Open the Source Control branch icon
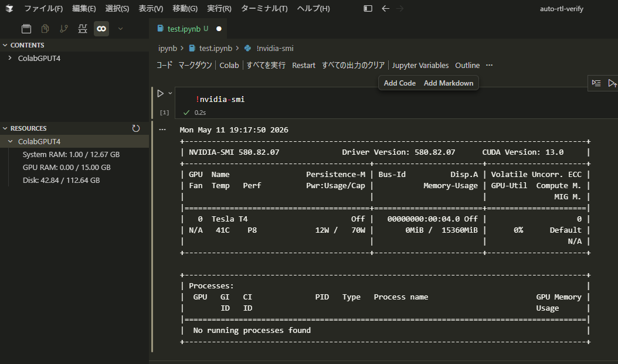 [63, 28]
